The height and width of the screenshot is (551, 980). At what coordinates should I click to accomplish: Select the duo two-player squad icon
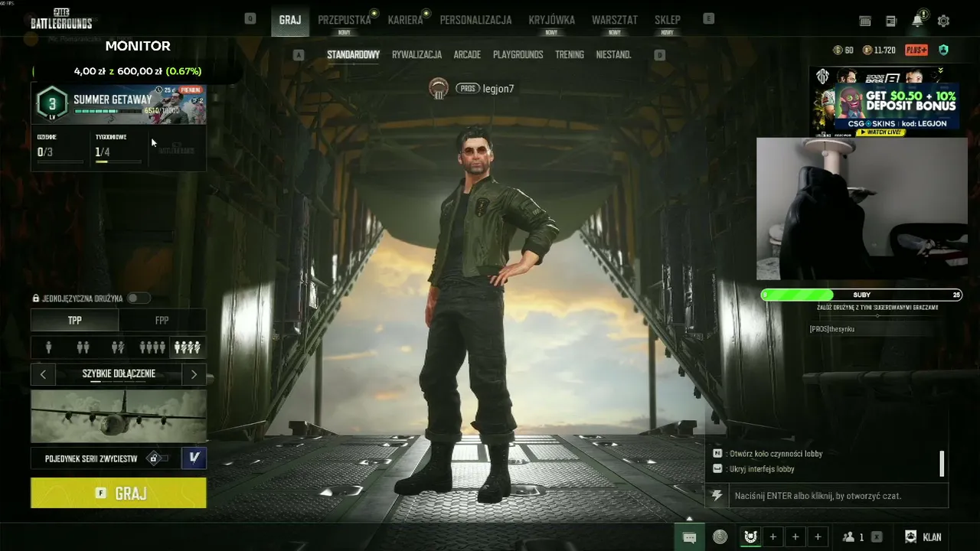83,347
